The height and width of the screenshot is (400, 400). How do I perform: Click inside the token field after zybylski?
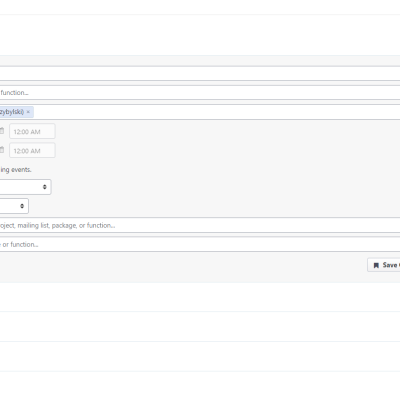tap(217, 112)
